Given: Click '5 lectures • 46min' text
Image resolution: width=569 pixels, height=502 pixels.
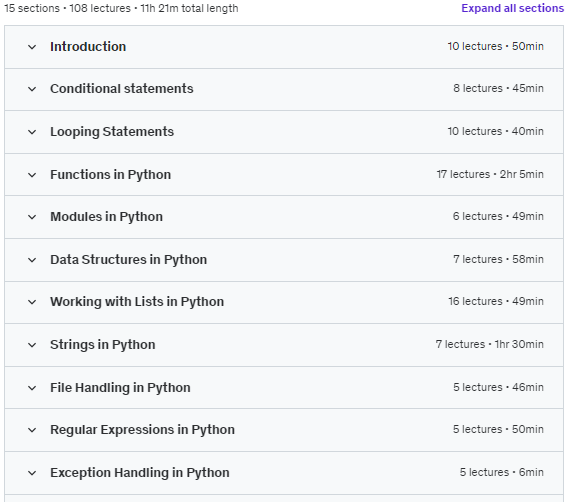Looking at the screenshot, I should pyautogui.click(x=498, y=387).
